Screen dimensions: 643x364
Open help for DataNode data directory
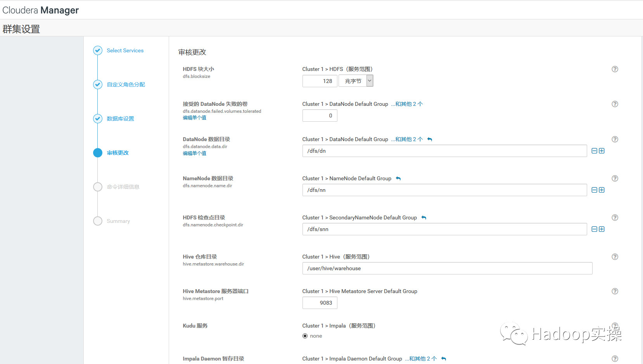point(615,139)
